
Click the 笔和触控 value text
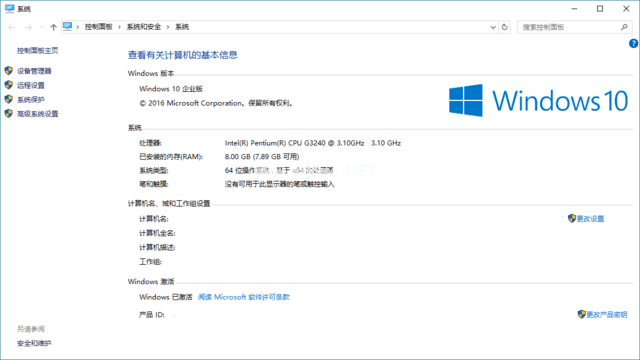280,184
